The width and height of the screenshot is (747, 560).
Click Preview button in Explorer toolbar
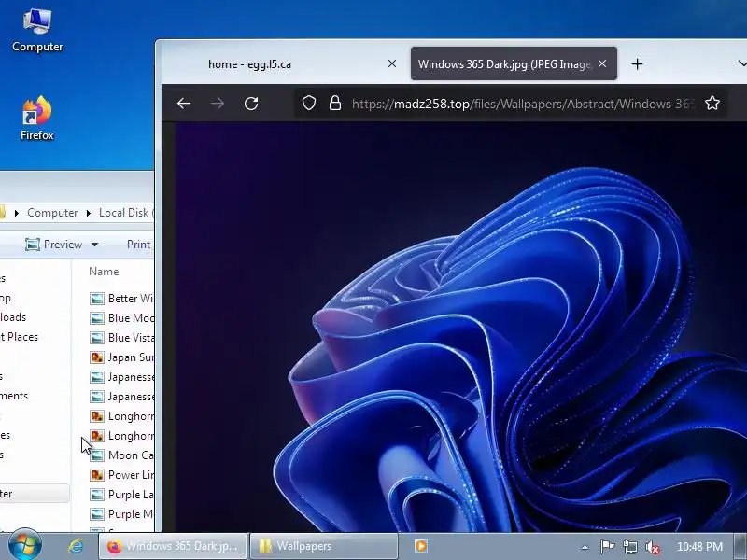54,245
